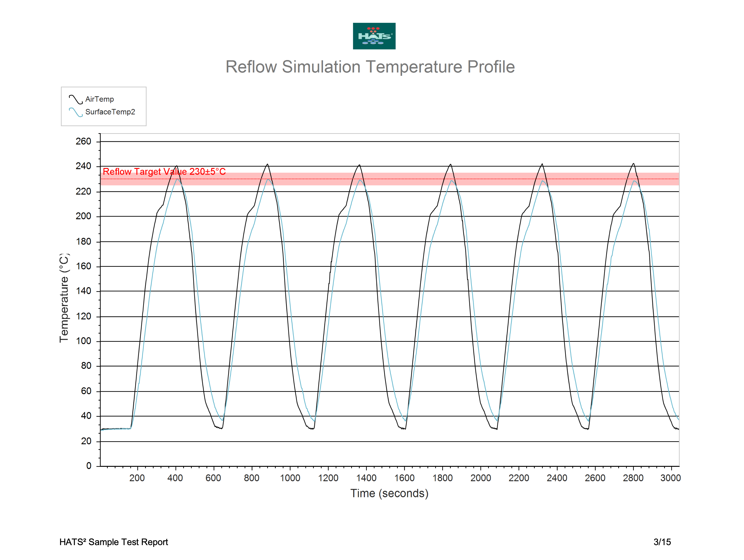Click the red Reflow Target Value 230±5°C label

[x=164, y=171]
